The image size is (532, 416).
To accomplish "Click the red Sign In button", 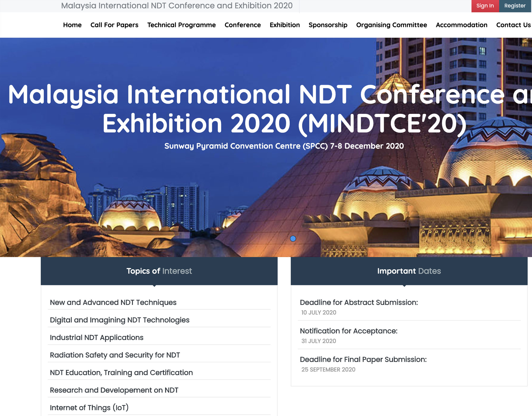I will (485, 6).
